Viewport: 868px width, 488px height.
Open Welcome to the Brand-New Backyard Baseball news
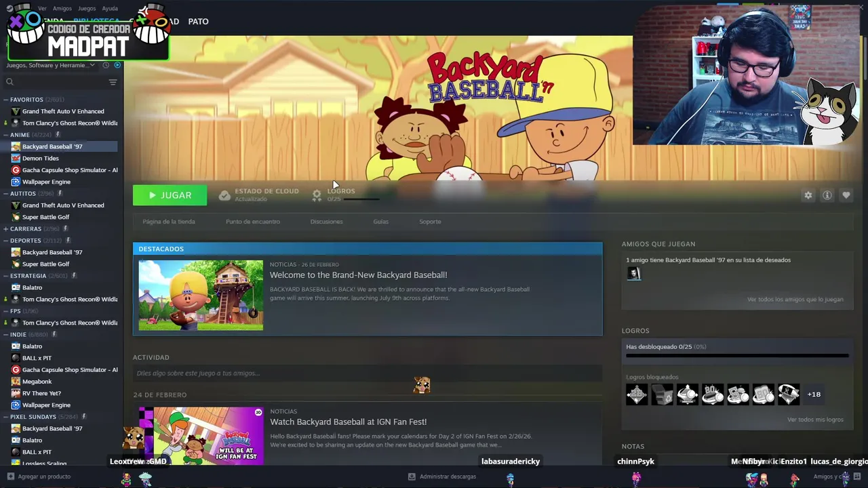click(358, 275)
